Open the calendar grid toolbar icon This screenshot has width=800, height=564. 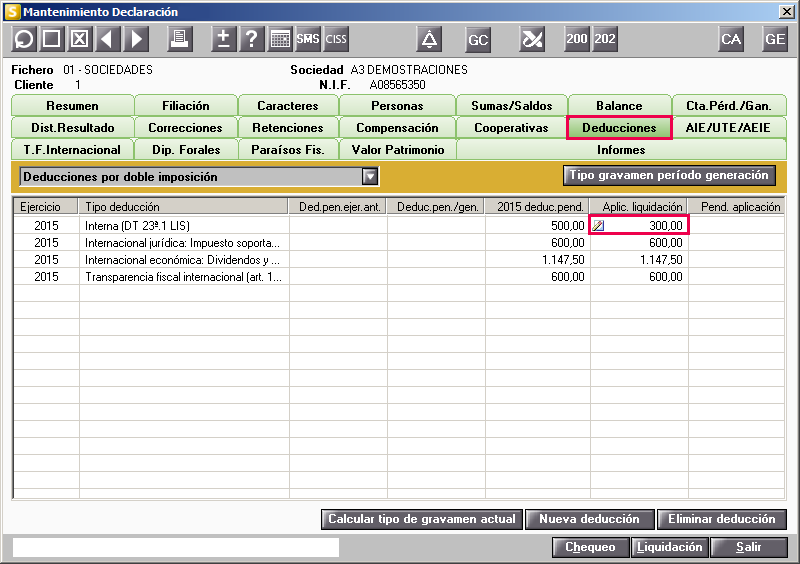(x=280, y=39)
